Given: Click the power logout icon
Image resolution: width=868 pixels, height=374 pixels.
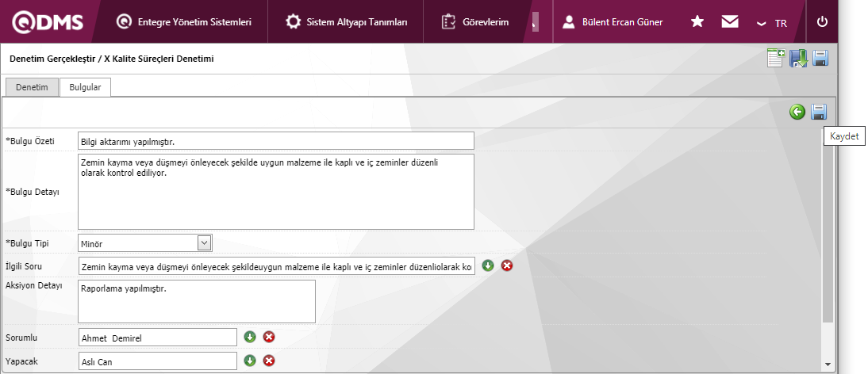Looking at the screenshot, I should tap(822, 22).
